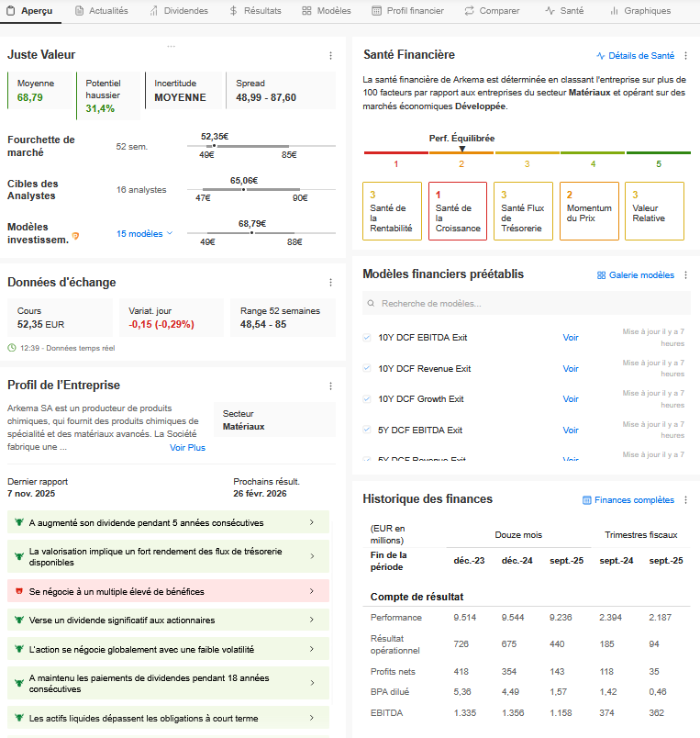Open the Profil de l'Entreprise three-dot menu
Image resolution: width=700 pixels, height=738 pixels.
330,386
